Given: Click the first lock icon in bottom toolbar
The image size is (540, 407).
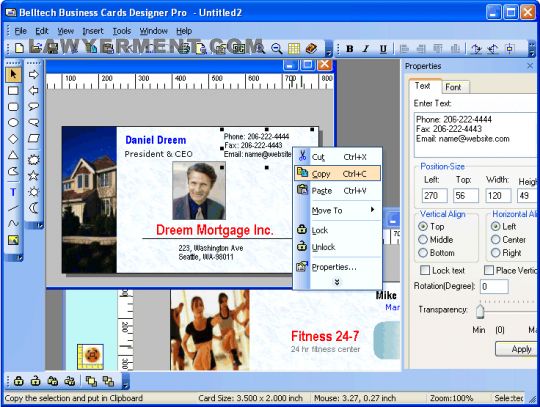Looking at the screenshot, I should pyautogui.click(x=19, y=381).
